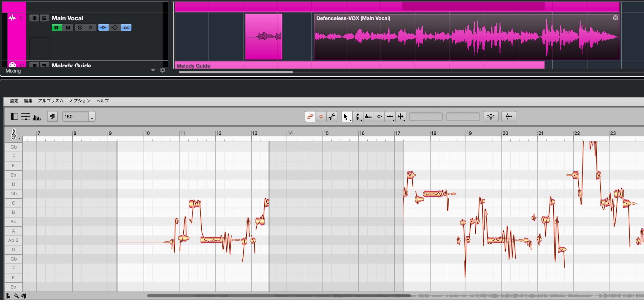
Task: Click the Melodyne horizontal scroll slider
Action: [x=279, y=296]
